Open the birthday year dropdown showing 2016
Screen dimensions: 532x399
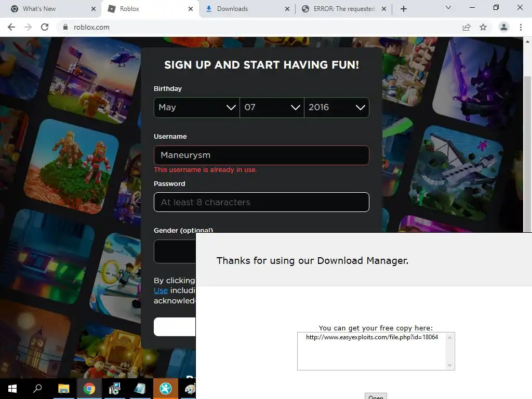click(x=337, y=108)
